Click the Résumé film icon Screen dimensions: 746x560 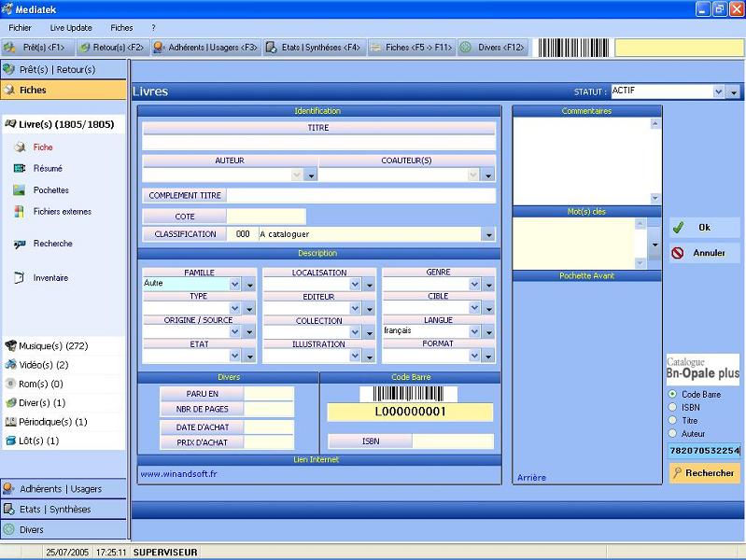(x=20, y=168)
